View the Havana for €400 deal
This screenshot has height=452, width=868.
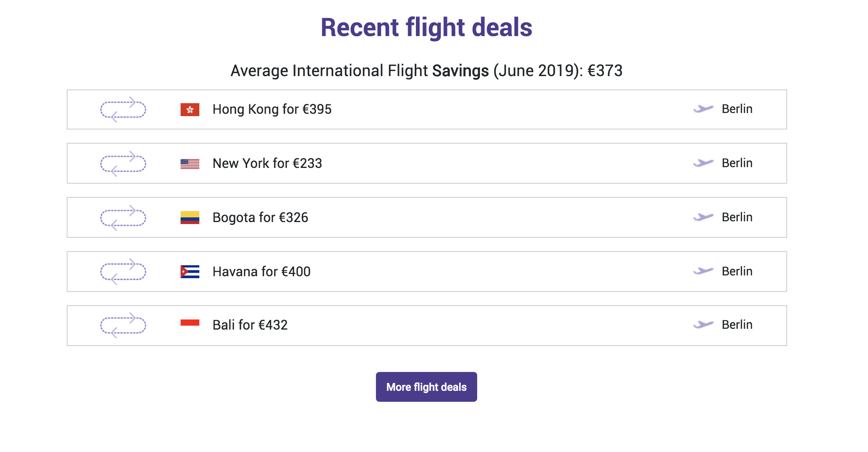pyautogui.click(x=261, y=272)
